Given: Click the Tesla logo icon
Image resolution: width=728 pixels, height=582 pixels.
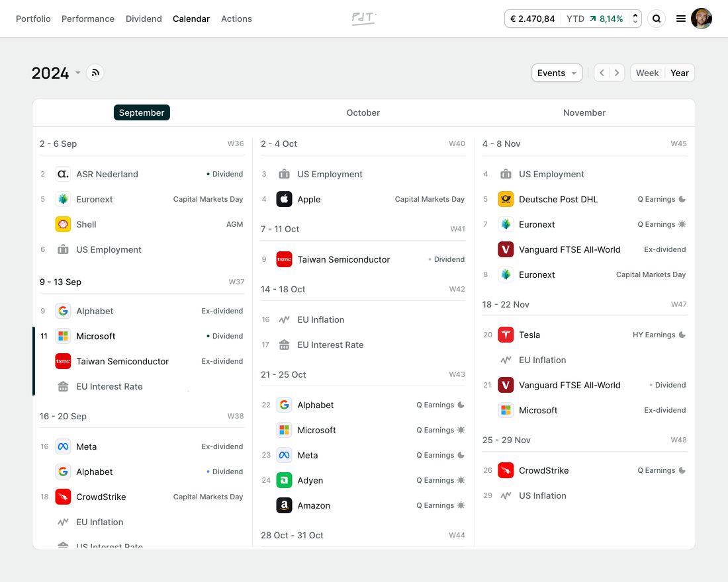Looking at the screenshot, I should coord(506,335).
